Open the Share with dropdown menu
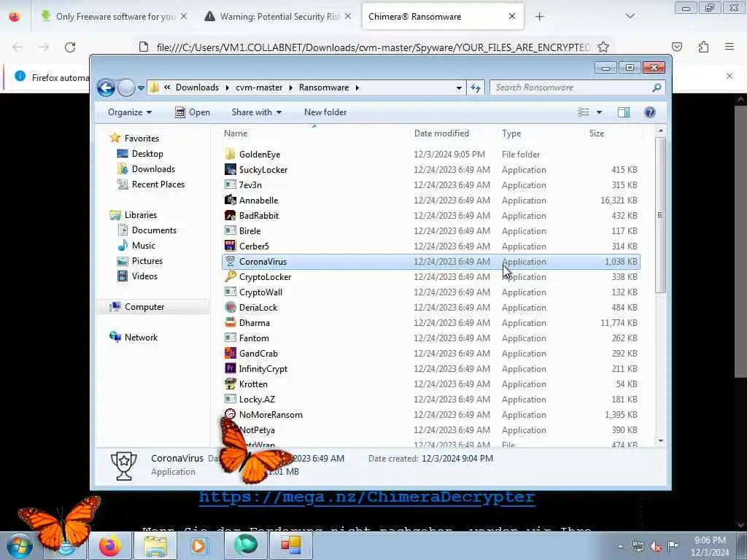The image size is (747, 560). (x=256, y=112)
